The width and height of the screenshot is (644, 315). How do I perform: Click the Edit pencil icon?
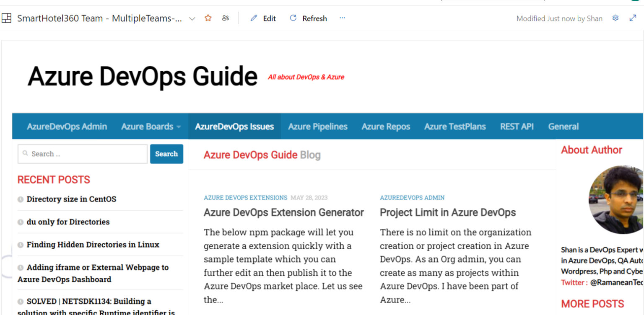(254, 18)
